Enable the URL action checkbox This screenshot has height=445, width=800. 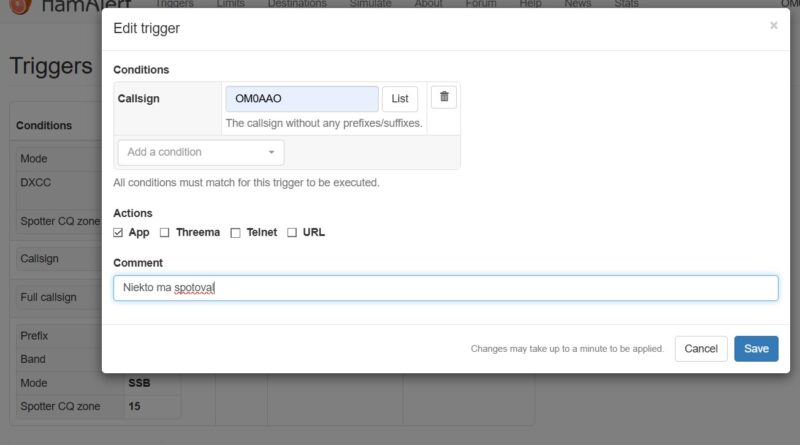(292, 233)
